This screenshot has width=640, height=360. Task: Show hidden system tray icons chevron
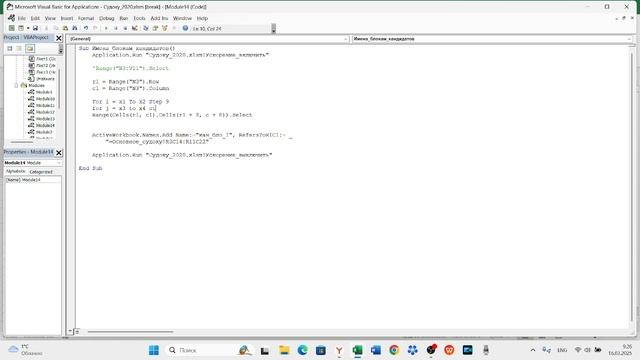tap(533, 350)
